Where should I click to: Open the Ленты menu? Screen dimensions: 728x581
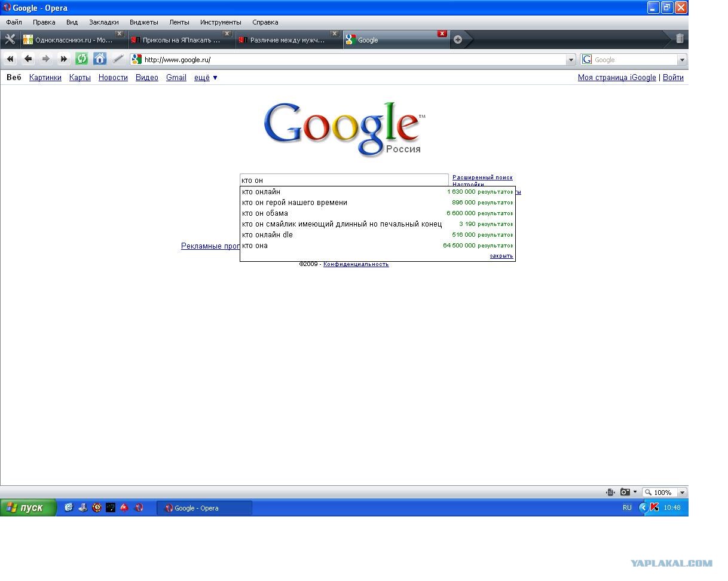coord(179,22)
